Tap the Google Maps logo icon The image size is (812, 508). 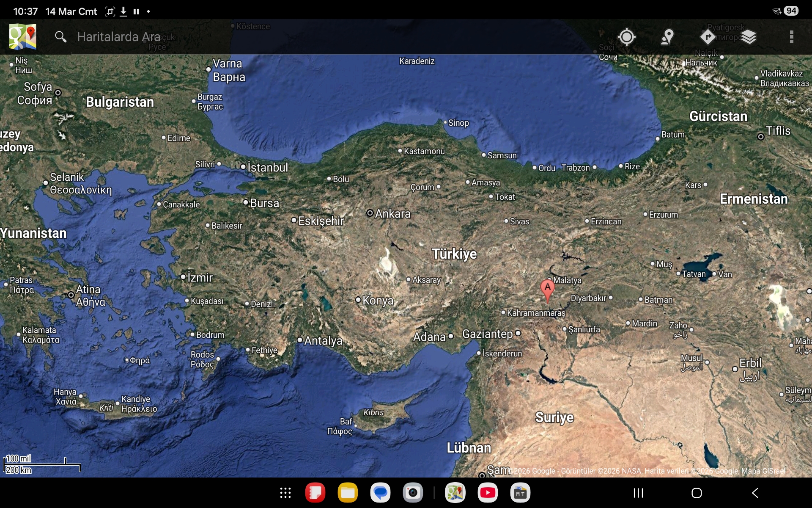(x=23, y=37)
